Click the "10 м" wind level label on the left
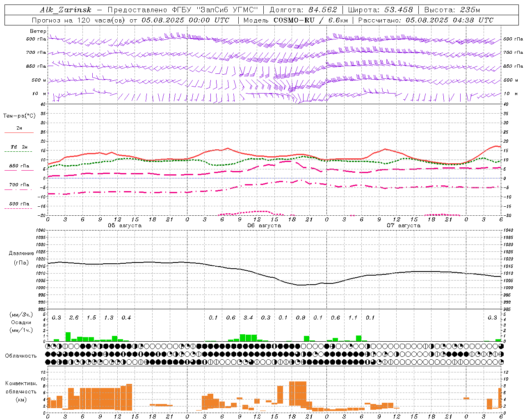The image size is (525, 420). point(39,94)
